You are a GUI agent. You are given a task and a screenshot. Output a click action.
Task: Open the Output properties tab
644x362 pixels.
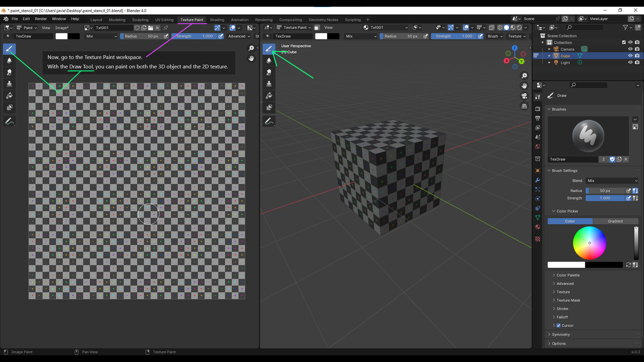[x=538, y=118]
